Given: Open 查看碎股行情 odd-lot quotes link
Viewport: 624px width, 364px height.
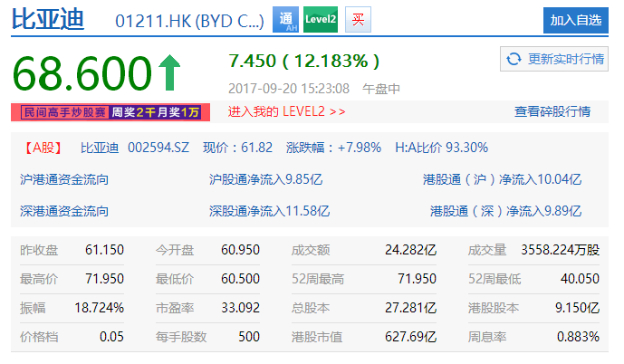Looking at the screenshot, I should point(552,111).
